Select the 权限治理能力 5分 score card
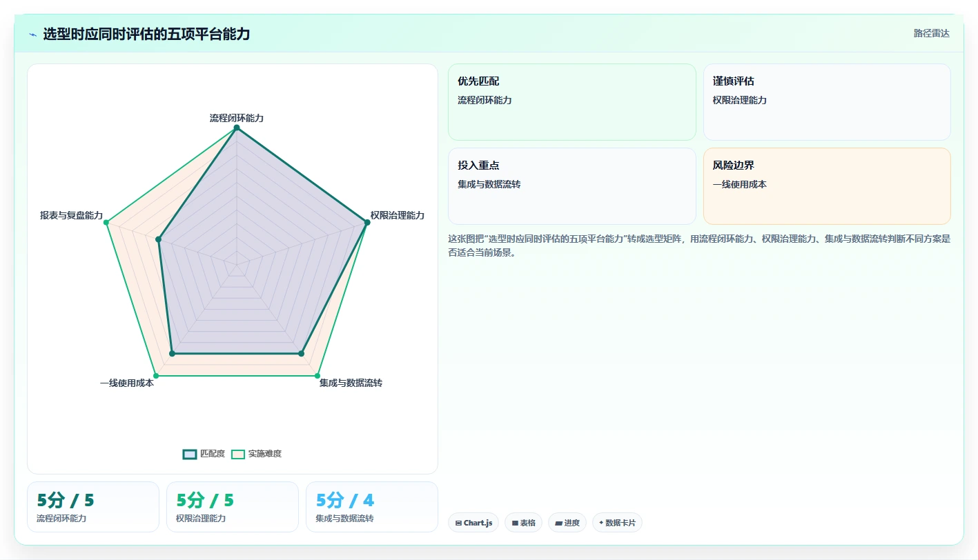Image resolution: width=978 pixels, height=560 pixels. coord(233,507)
